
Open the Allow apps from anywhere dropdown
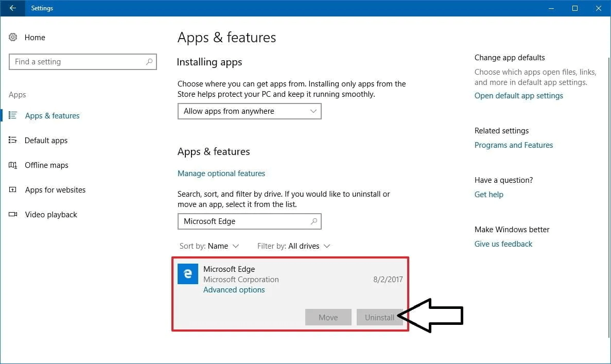pos(249,111)
